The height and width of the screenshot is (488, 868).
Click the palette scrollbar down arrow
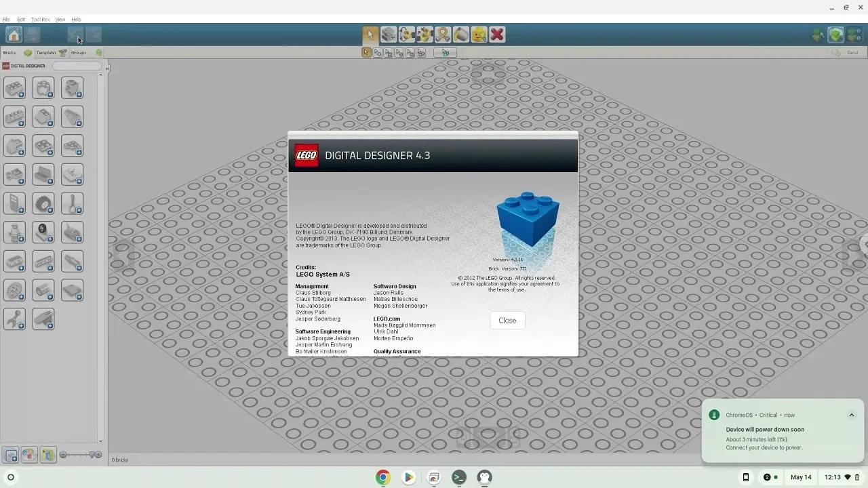pyautogui.click(x=100, y=441)
